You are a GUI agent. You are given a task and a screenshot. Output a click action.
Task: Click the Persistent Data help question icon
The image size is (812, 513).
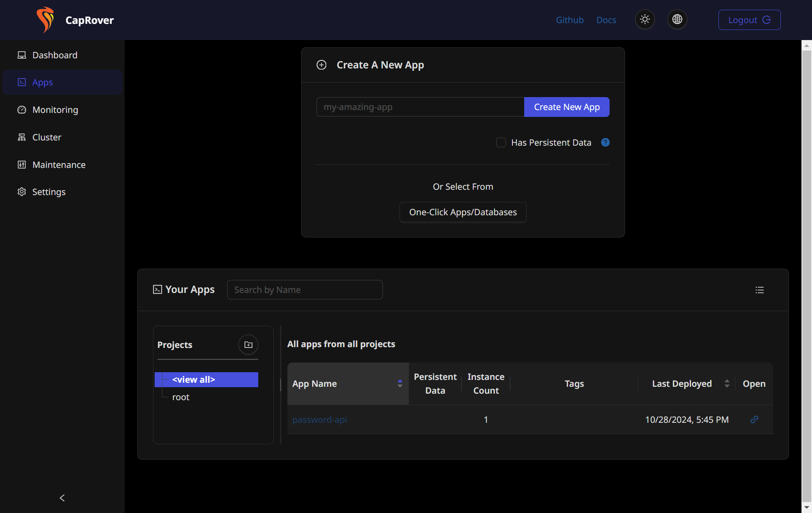pos(605,142)
